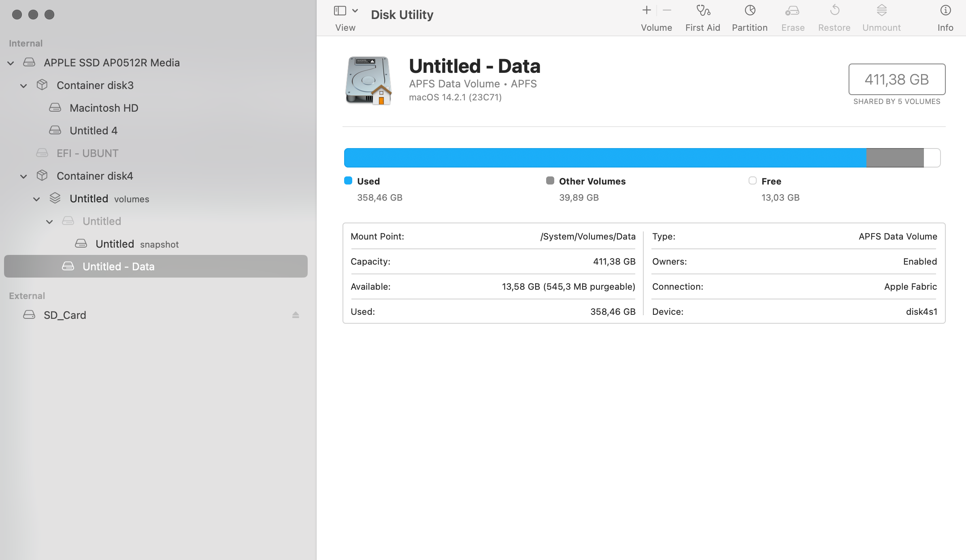Image resolution: width=966 pixels, height=560 pixels.
Task: Collapse Container disk3
Action: [x=24, y=86]
